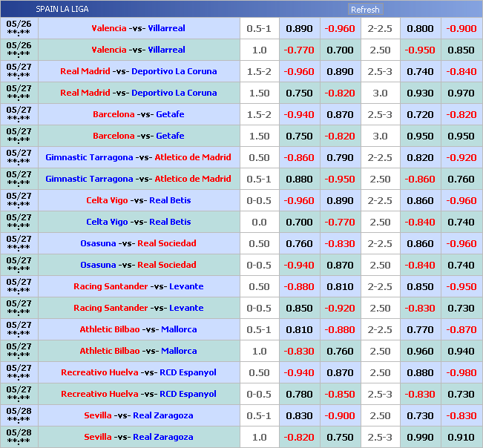This screenshot has height=448, width=483.
Task: Select 0.760 odds for Osasuna vs Real Sociedad
Action: [x=299, y=243]
